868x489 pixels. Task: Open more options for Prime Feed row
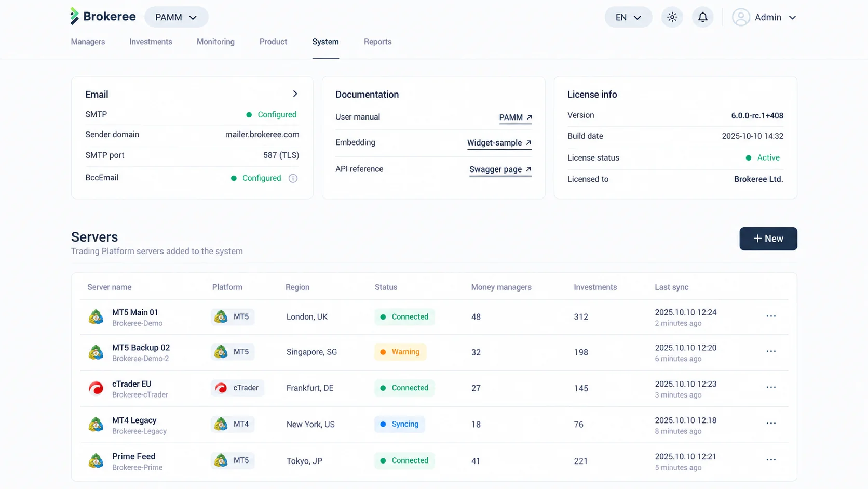771,460
